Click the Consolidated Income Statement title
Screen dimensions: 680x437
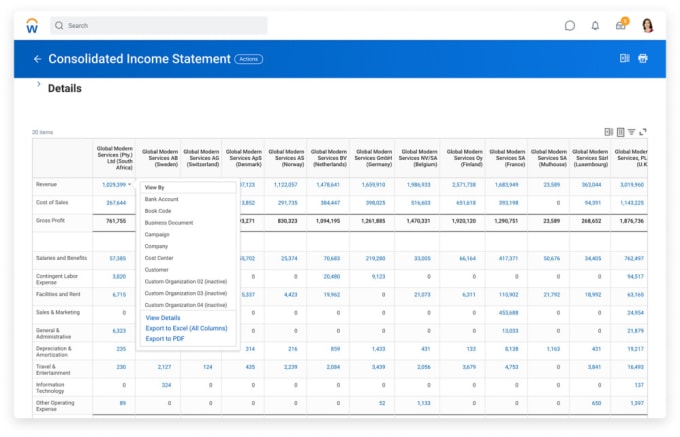point(139,59)
